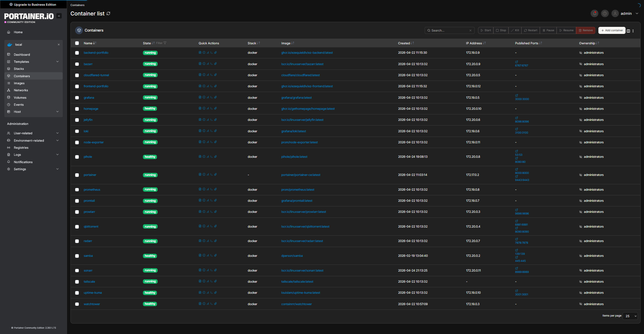
Task: Open State filter funnel
Action: click(165, 43)
